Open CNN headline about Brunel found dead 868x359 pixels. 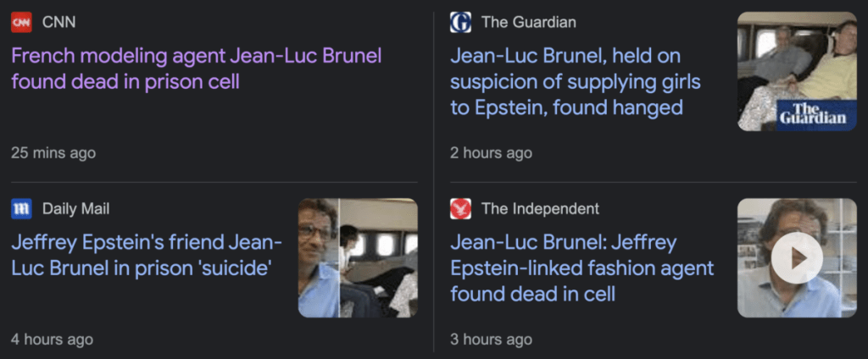click(x=196, y=69)
